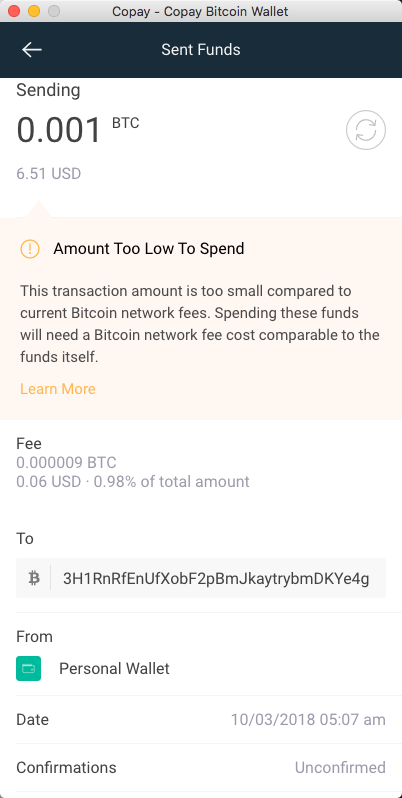Viewport: 402px width, 798px height.
Task: Click the Copay window title bar text
Action: tap(200, 11)
